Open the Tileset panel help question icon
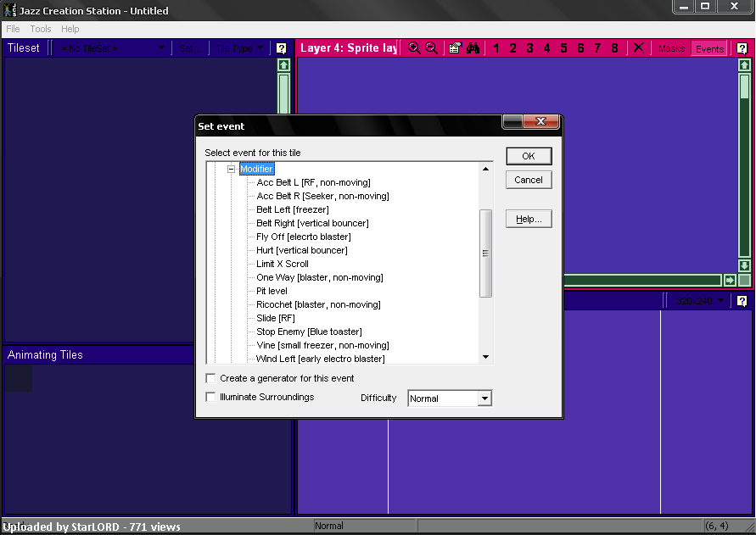The width and height of the screenshot is (756, 535). pos(282,48)
